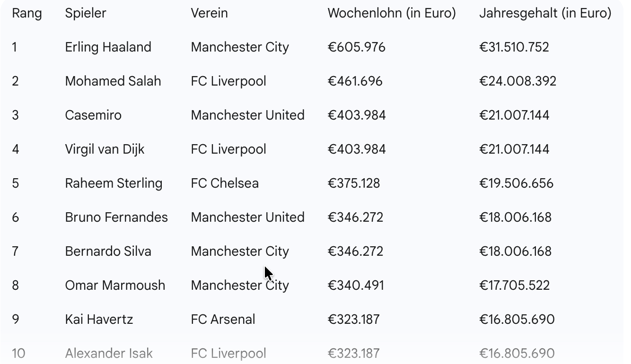The width and height of the screenshot is (631, 364).
Task: Click the Alexander Isak cell
Action: point(109,354)
